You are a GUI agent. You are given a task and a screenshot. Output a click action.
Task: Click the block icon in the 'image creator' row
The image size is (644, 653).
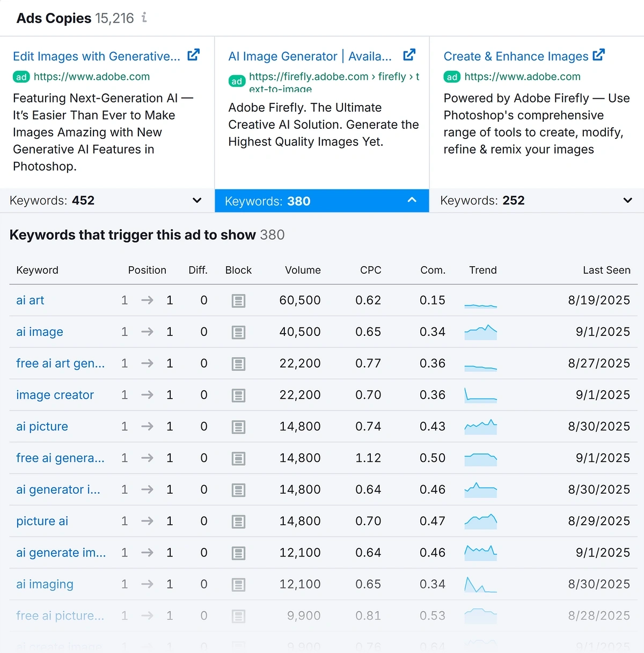(238, 396)
